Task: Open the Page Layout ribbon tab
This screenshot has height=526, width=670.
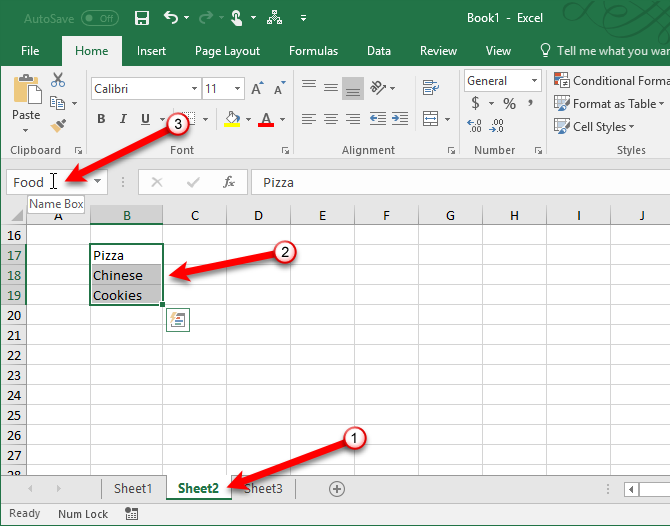Action: click(227, 51)
